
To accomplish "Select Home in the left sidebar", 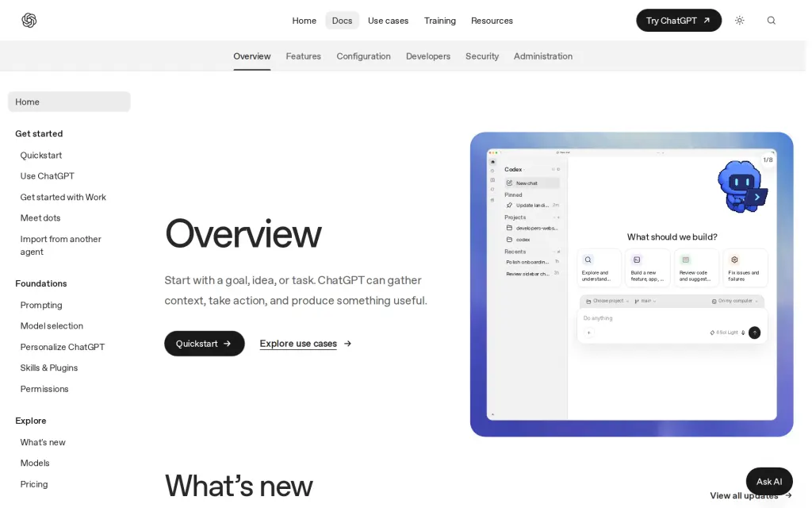I will [69, 102].
